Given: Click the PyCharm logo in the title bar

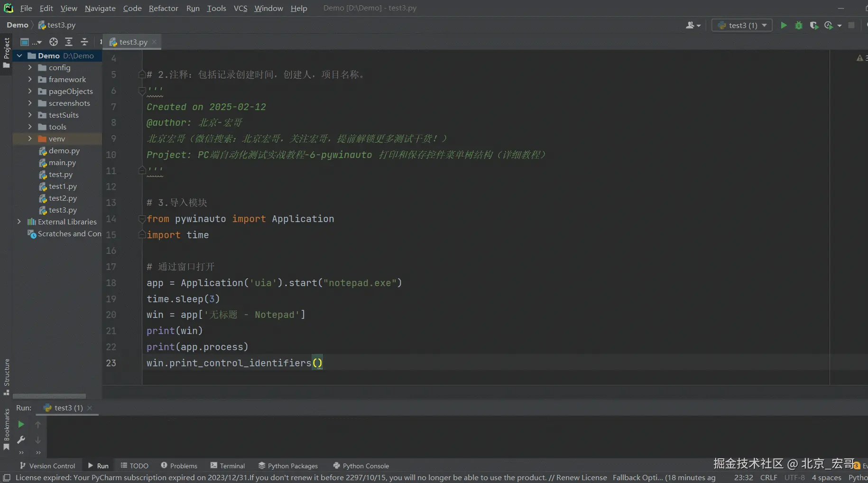Looking at the screenshot, I should click(x=8, y=8).
